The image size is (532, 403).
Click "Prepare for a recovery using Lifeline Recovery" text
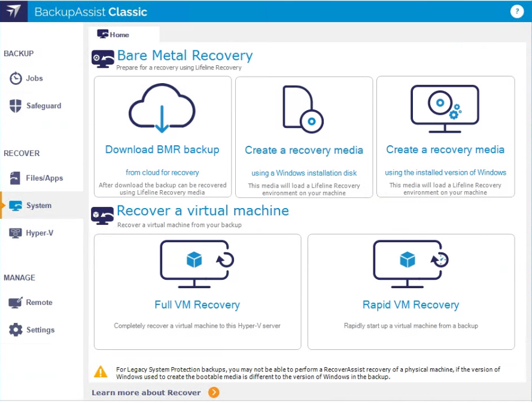point(179,68)
